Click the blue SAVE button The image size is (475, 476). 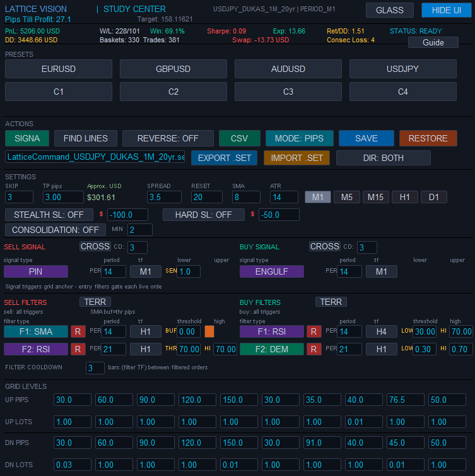(x=367, y=138)
